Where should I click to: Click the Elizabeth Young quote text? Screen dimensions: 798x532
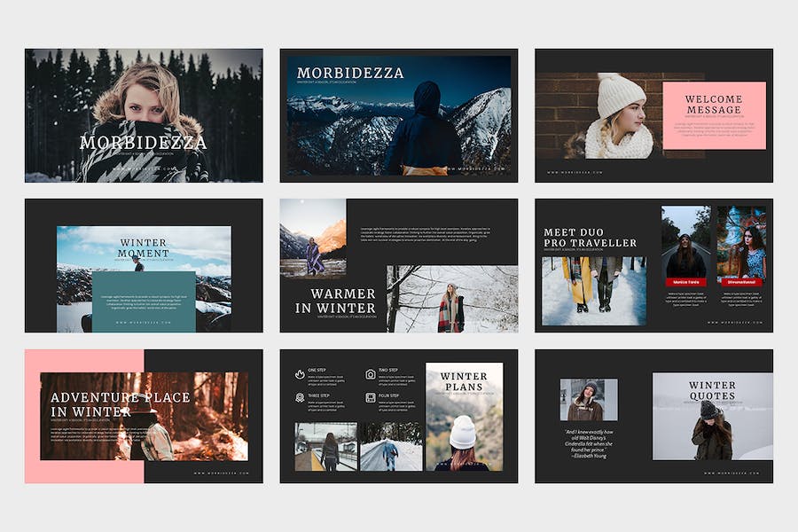coord(589,444)
